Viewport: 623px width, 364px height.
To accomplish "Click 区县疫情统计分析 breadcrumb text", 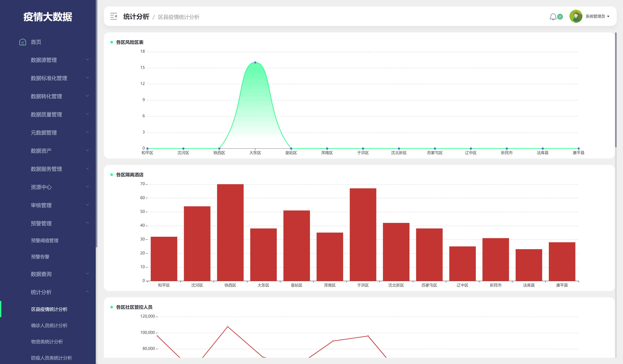I will coord(179,17).
